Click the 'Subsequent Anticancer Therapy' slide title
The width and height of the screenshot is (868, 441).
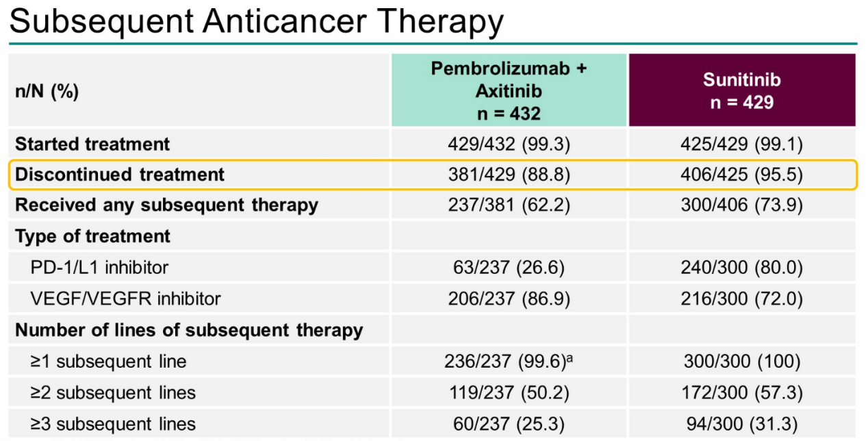pos(256,21)
